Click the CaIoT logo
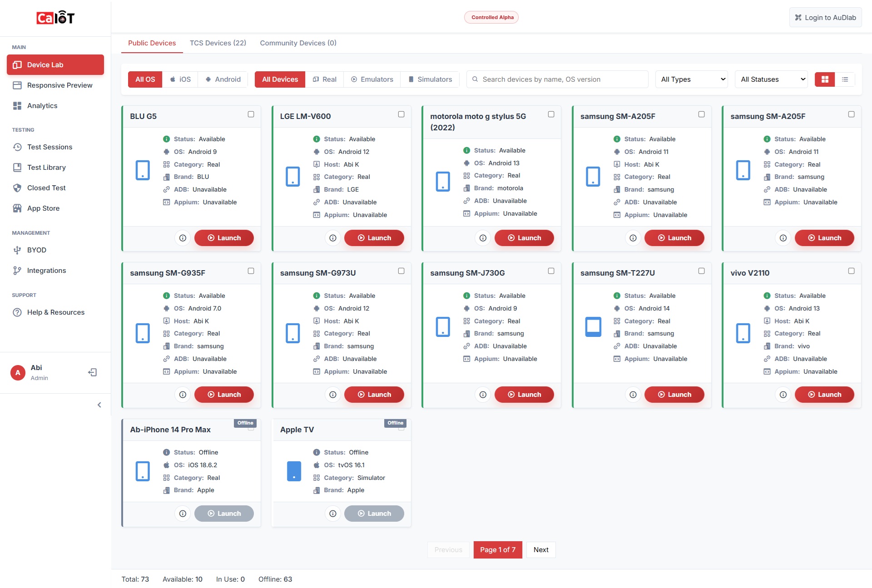The image size is (872, 588). tap(55, 18)
